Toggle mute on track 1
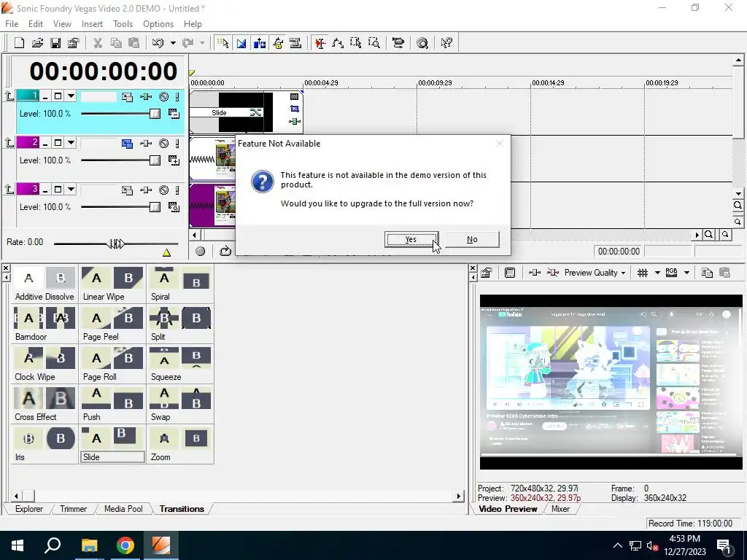 (164, 97)
